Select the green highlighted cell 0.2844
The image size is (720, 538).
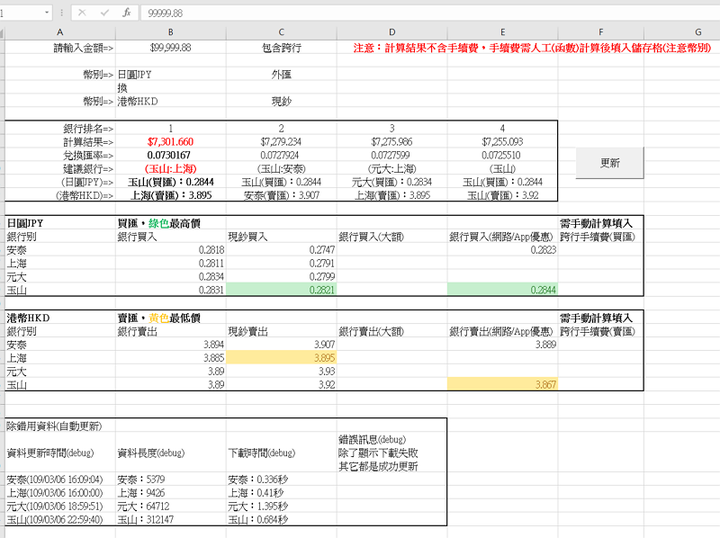(x=502, y=290)
